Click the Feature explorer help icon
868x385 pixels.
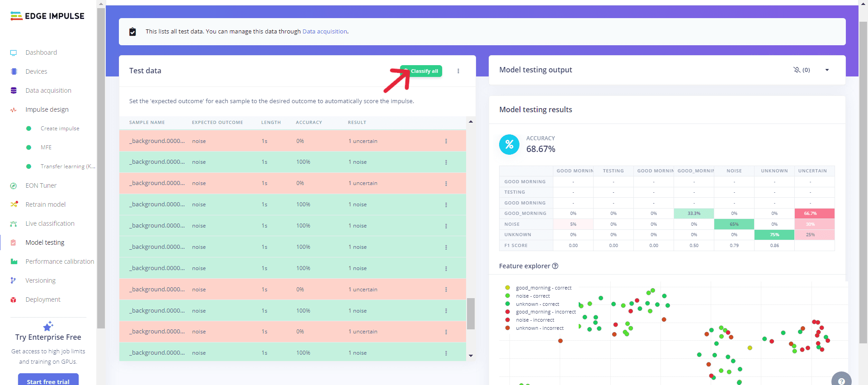pos(555,266)
